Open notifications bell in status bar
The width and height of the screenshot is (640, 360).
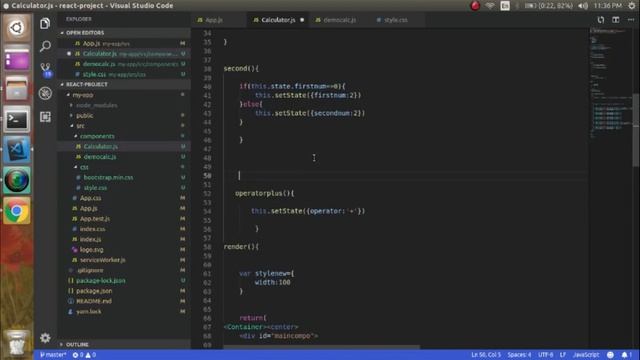coord(626,355)
